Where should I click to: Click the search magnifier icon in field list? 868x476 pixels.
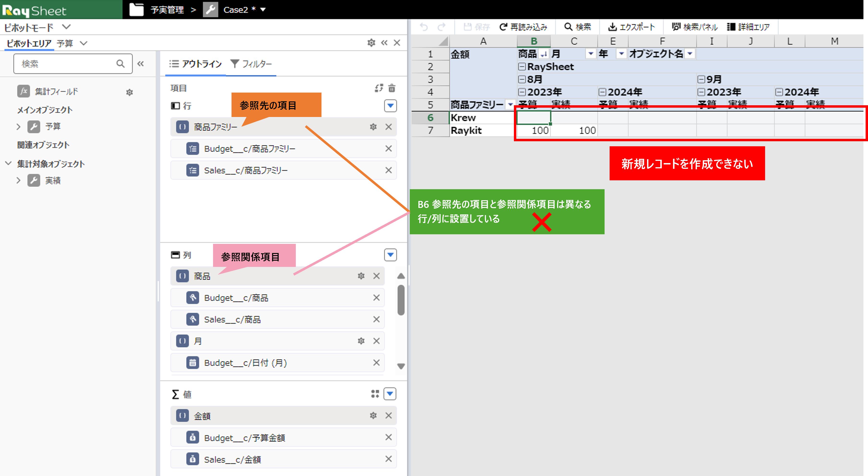point(120,64)
